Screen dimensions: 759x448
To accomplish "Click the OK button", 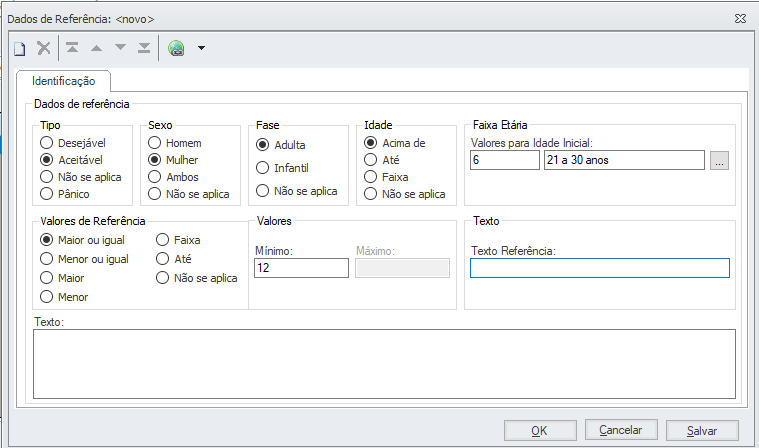I will (540, 430).
